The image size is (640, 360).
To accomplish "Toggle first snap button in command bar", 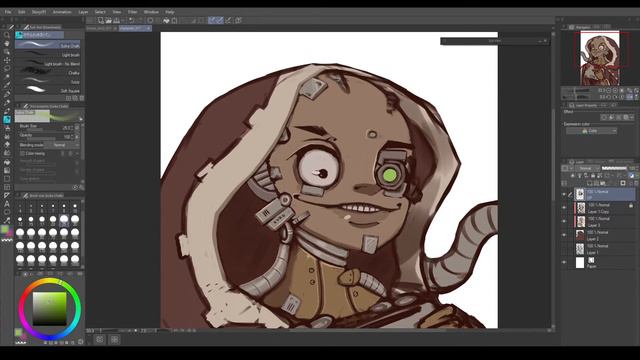I will [211, 20].
